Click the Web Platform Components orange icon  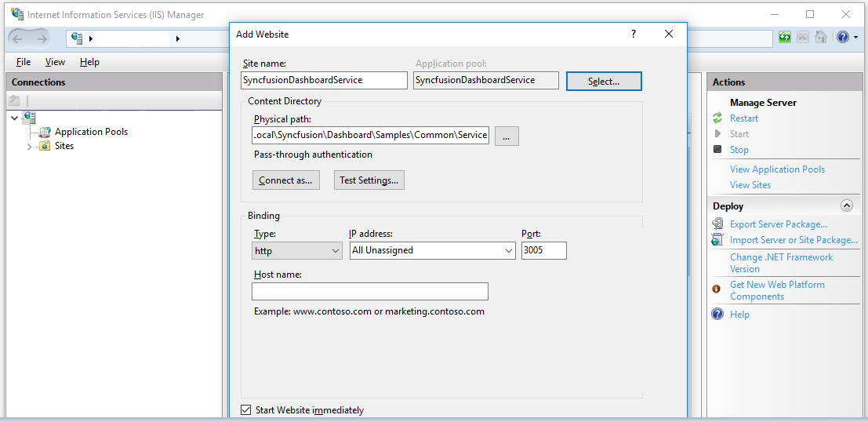pyautogui.click(x=717, y=289)
